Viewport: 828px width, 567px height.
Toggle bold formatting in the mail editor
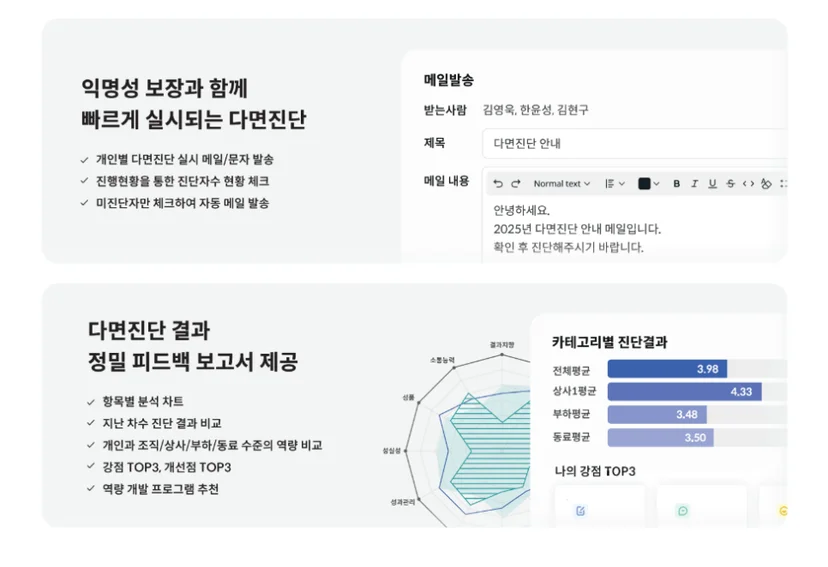click(676, 184)
